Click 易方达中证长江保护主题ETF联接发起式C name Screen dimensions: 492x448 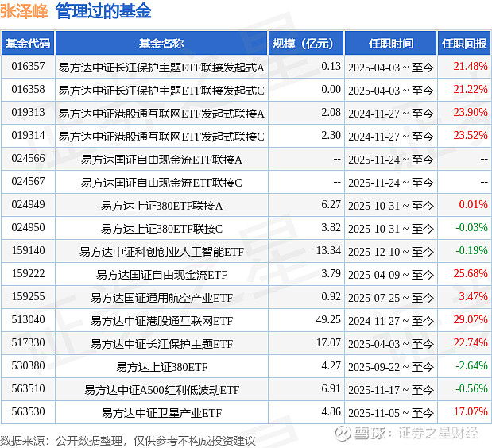pos(161,91)
